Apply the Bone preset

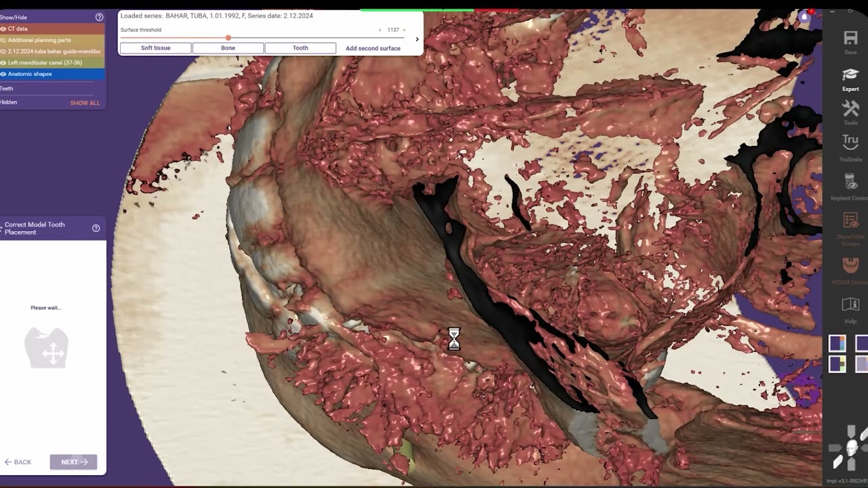228,48
